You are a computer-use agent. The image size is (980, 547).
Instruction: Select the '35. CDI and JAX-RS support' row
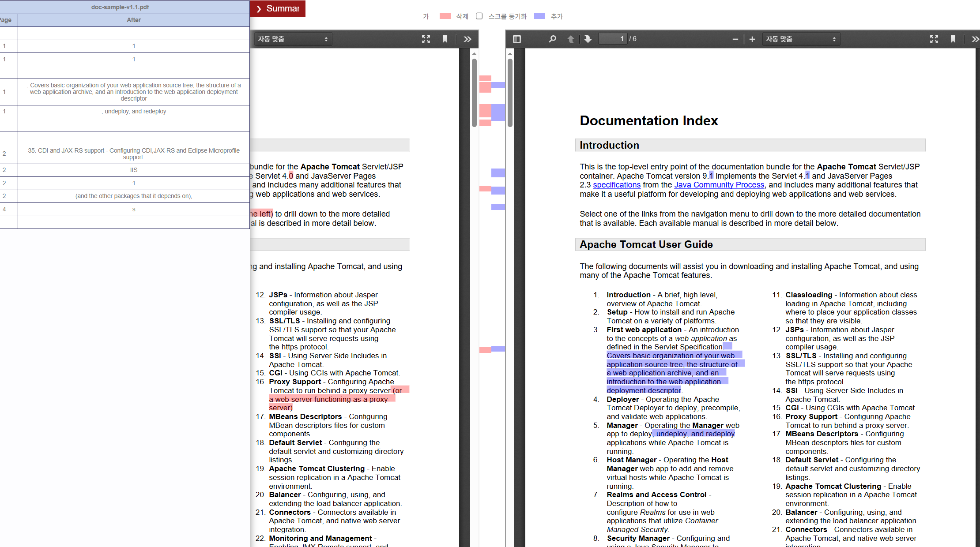125,154
